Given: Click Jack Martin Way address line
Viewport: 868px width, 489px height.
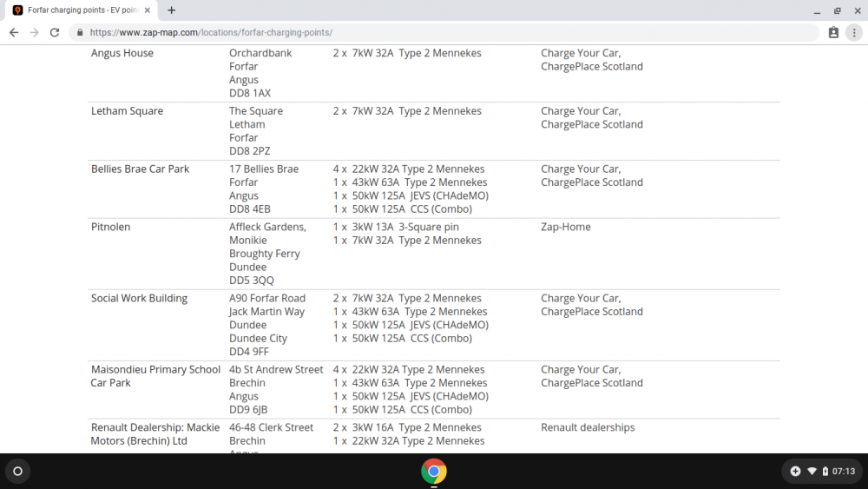Looking at the screenshot, I should [x=266, y=312].
